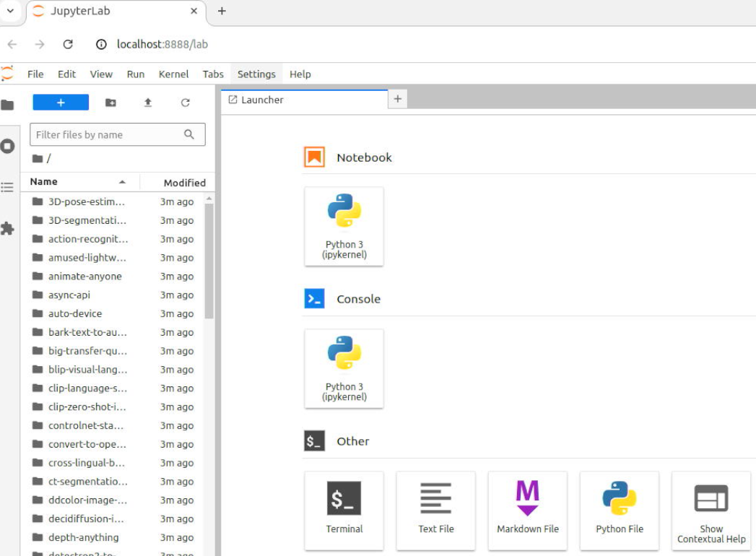Open the View menu
This screenshot has width=756, height=556.
101,74
